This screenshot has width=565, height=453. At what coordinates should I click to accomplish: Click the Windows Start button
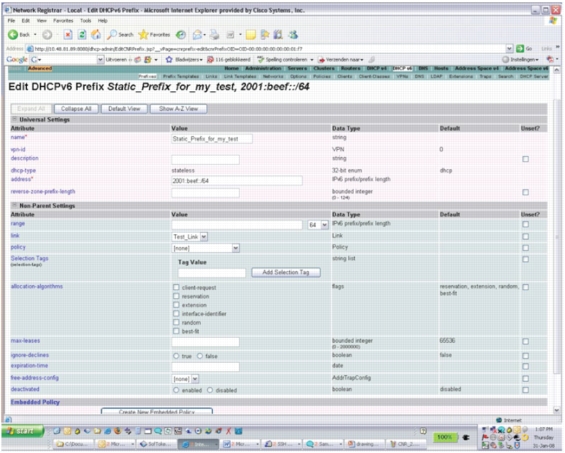(22, 431)
